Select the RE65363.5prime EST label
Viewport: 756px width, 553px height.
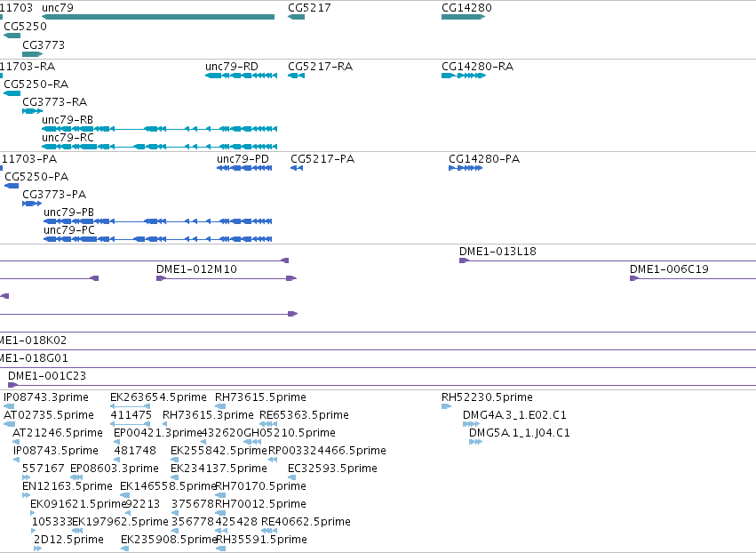304,415
